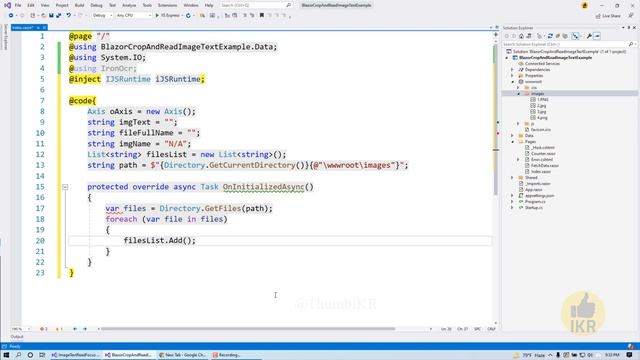Select App.razor file
640x360 pixels.
[534, 190]
